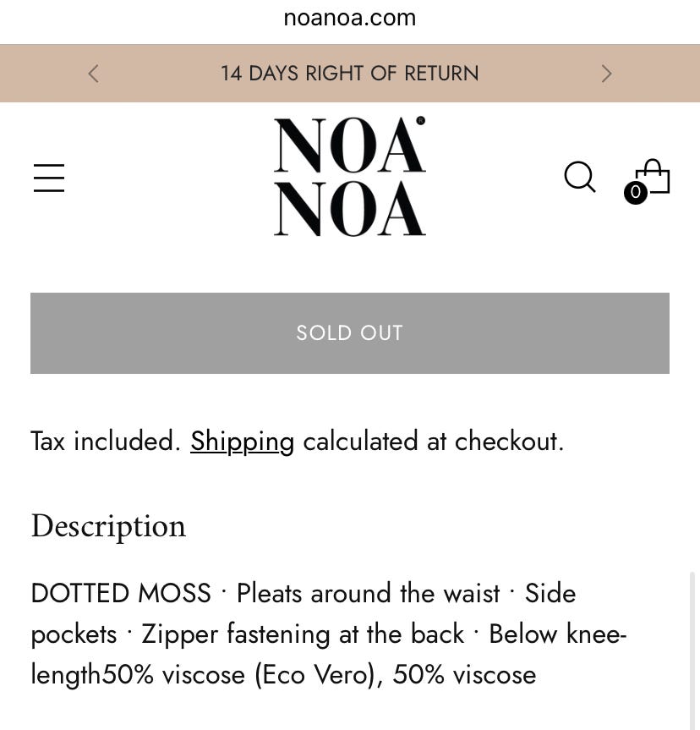Show previous announcement with left arrow

point(93,74)
